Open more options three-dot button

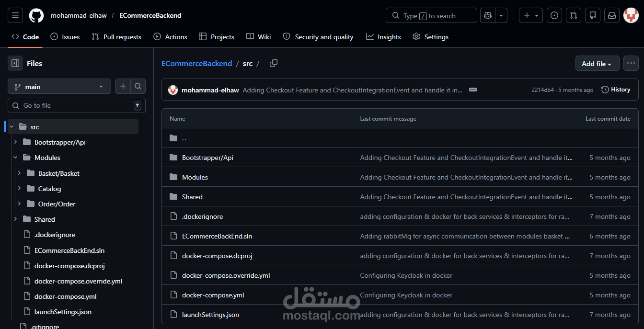point(631,63)
